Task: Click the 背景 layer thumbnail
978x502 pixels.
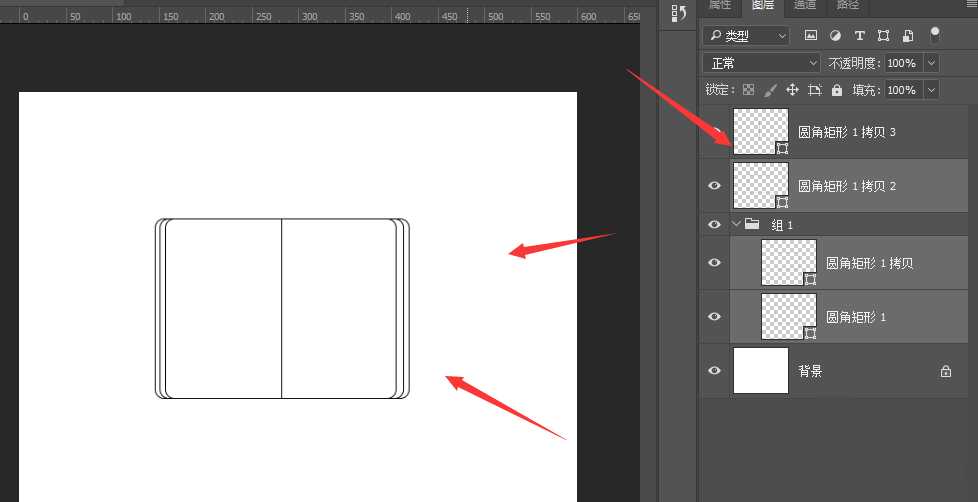Action: pyautogui.click(x=761, y=370)
